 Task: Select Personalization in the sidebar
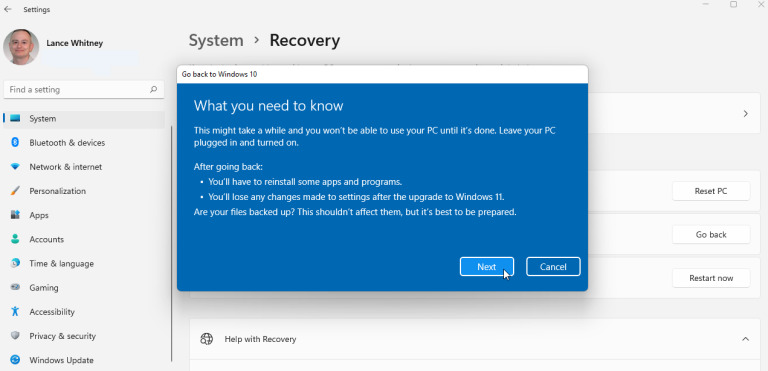84,191
